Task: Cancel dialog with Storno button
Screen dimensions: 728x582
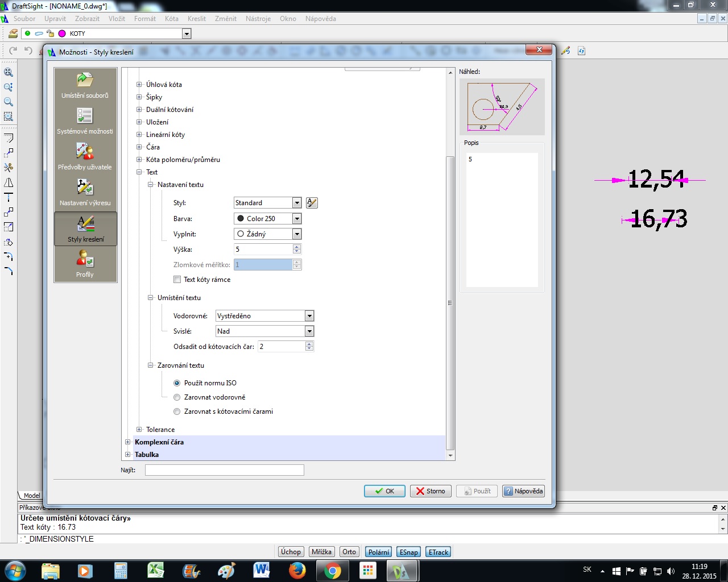Action: pyautogui.click(x=431, y=491)
